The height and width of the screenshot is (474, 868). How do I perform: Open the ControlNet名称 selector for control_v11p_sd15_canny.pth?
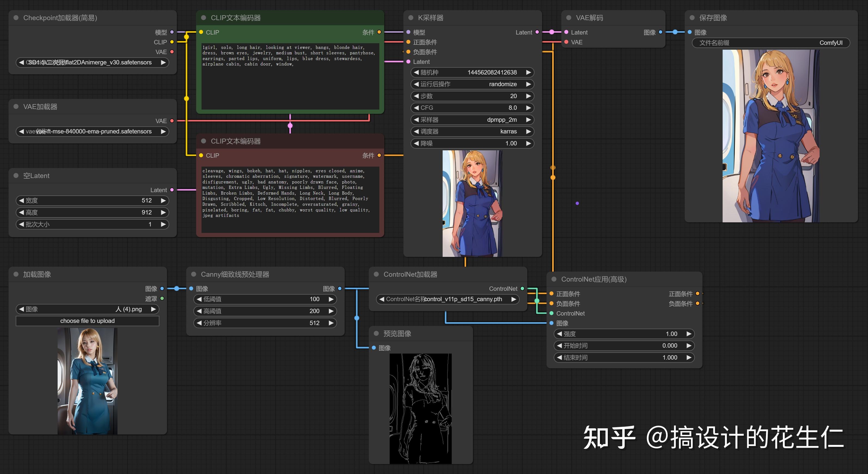coord(448,299)
